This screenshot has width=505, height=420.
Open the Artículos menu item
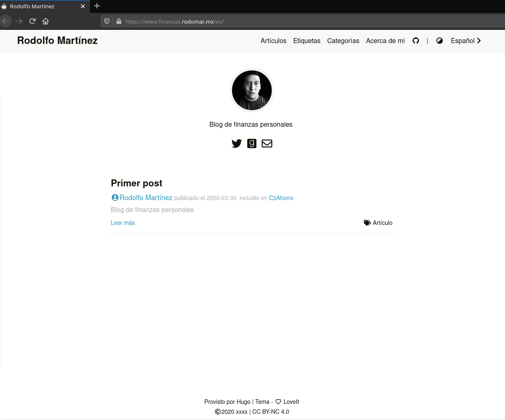pyautogui.click(x=273, y=41)
